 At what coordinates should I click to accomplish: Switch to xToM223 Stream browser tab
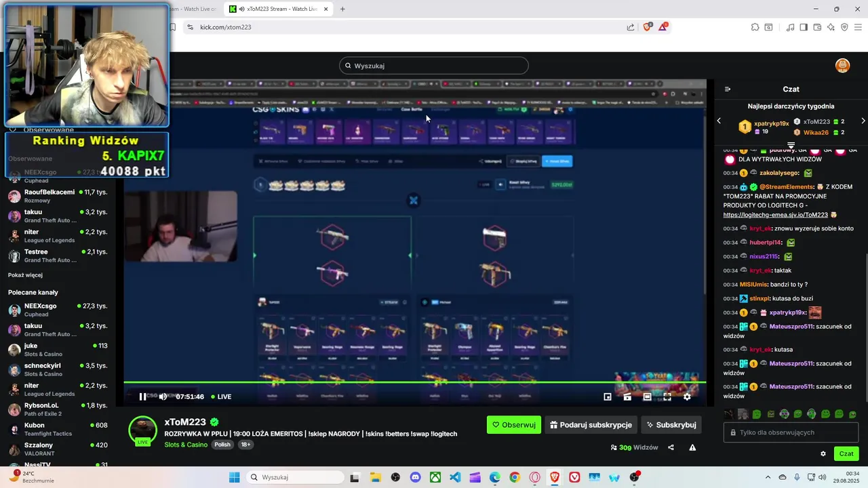coord(278,9)
